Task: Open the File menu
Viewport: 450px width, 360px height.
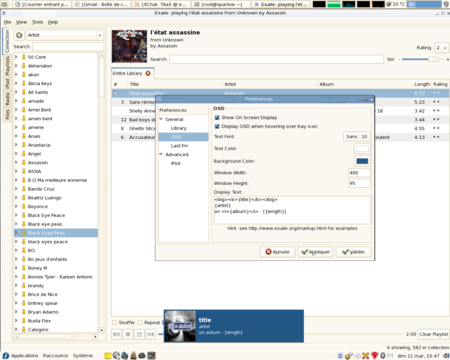Action: (x=7, y=22)
